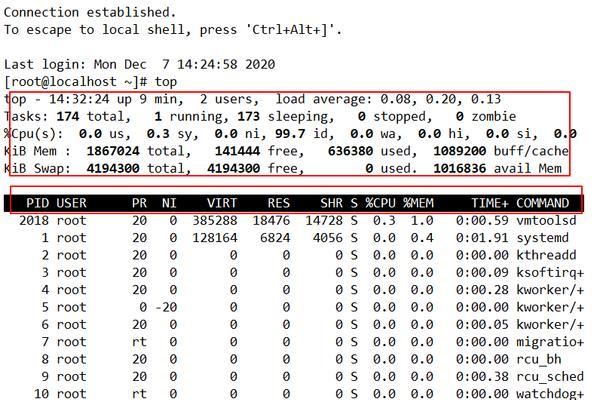The height and width of the screenshot is (400, 597).
Task: Select the watchdog+ process name
Action: pos(550,394)
